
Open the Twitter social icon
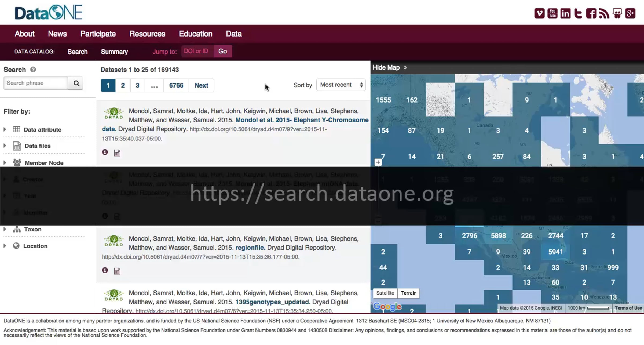(578, 13)
